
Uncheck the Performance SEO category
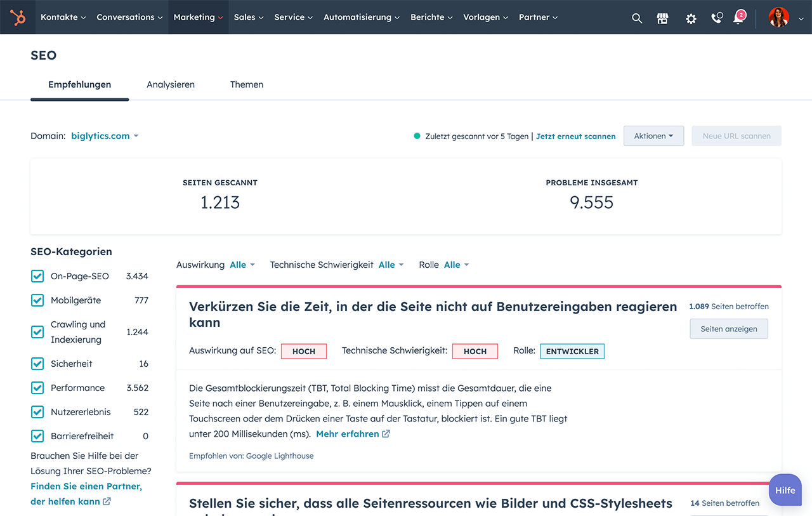coord(37,387)
